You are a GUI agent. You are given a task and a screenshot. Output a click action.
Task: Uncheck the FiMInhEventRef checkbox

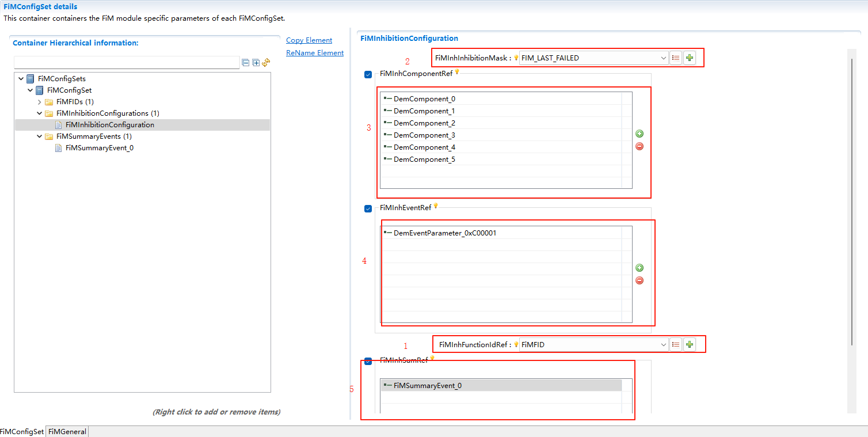coord(368,208)
